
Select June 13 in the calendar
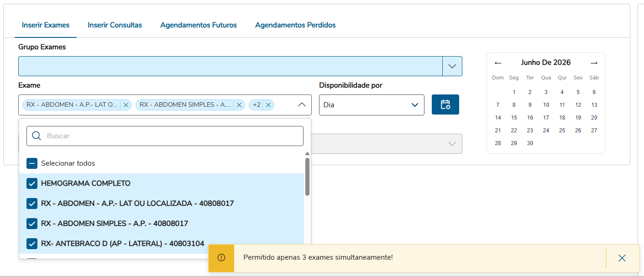(x=594, y=105)
